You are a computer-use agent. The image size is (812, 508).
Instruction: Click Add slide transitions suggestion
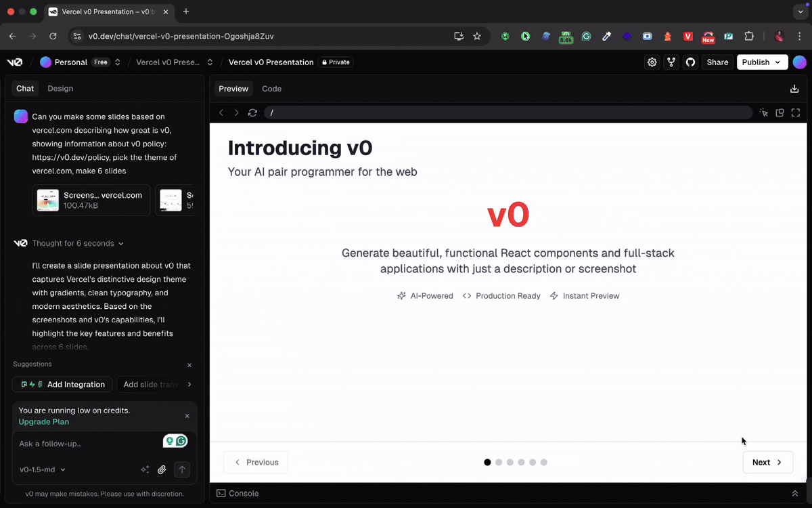tap(151, 385)
